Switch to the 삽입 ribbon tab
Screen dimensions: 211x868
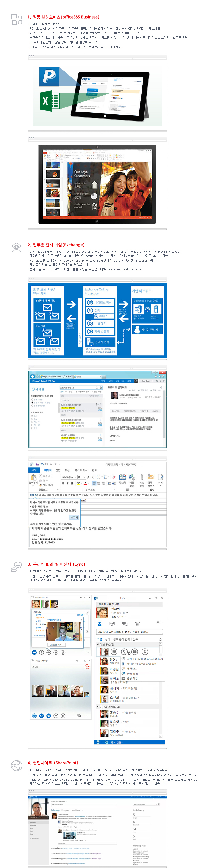[x=58, y=470]
